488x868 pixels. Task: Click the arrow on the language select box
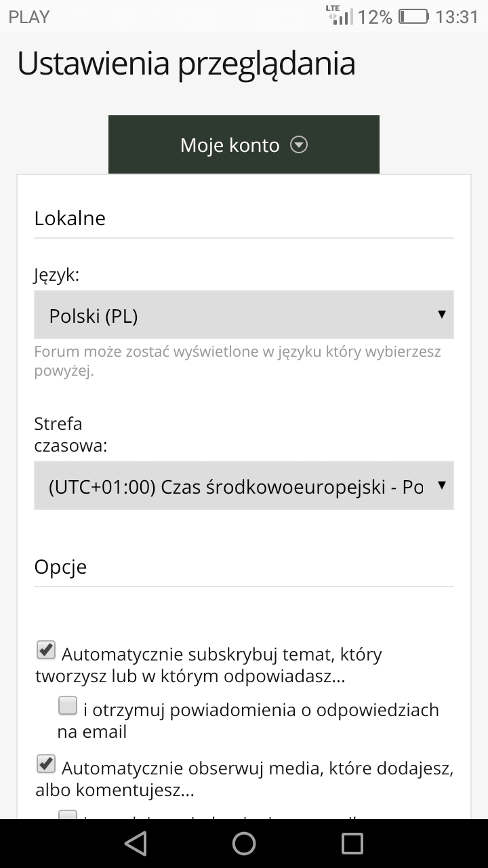tap(442, 315)
